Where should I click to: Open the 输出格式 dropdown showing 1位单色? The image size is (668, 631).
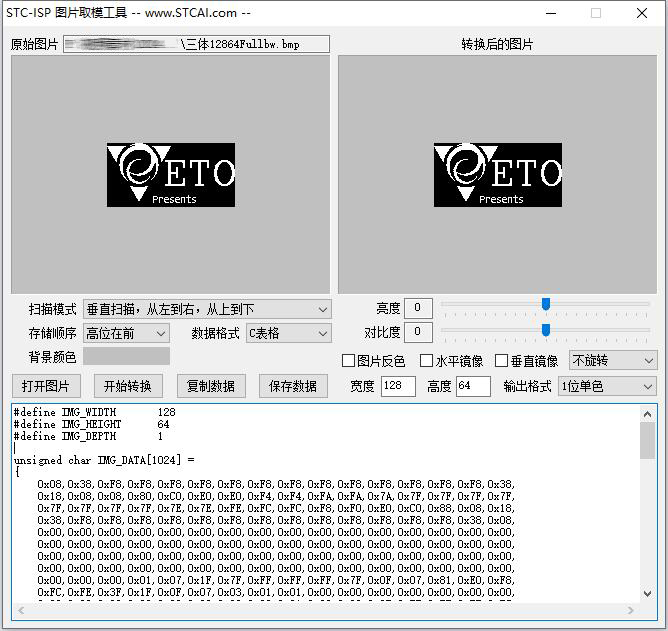coord(608,386)
